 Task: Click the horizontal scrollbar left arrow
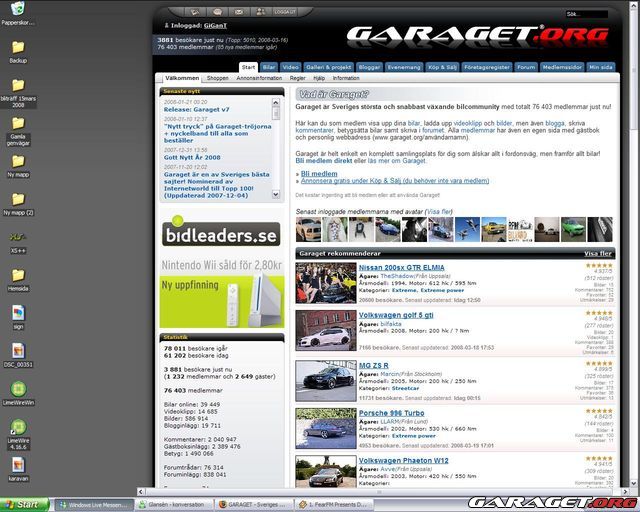click(x=141, y=492)
